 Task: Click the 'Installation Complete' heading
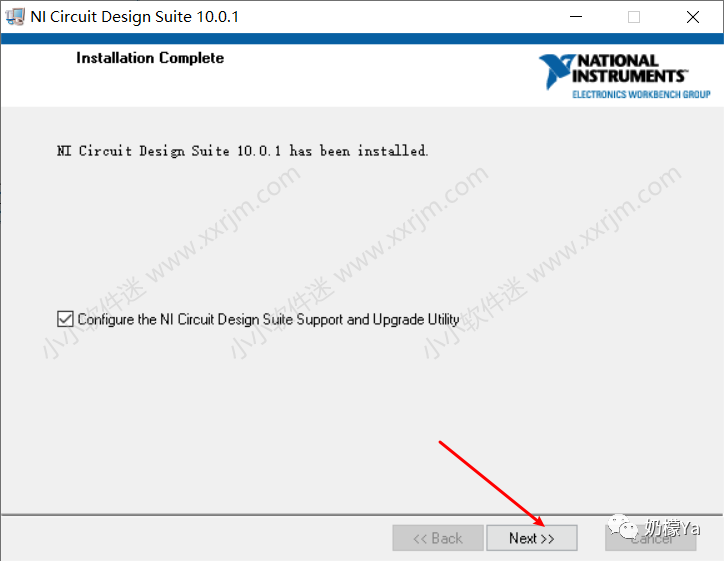(150, 58)
